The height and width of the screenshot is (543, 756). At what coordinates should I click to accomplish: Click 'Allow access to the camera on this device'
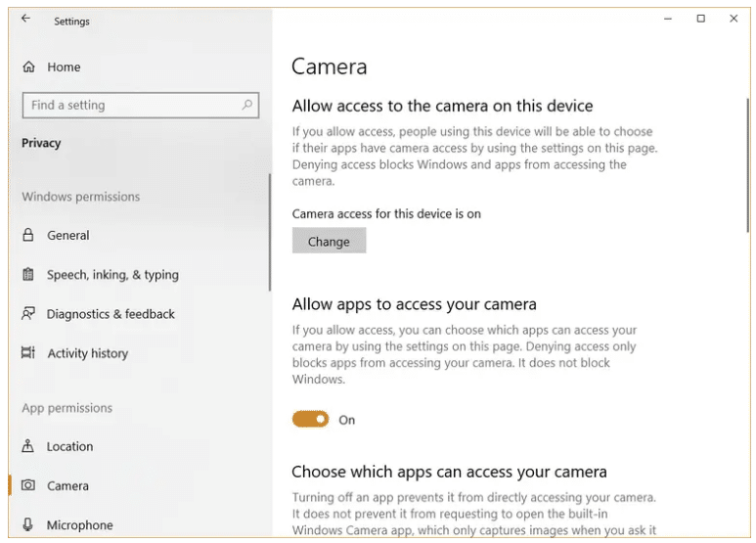coord(443,106)
